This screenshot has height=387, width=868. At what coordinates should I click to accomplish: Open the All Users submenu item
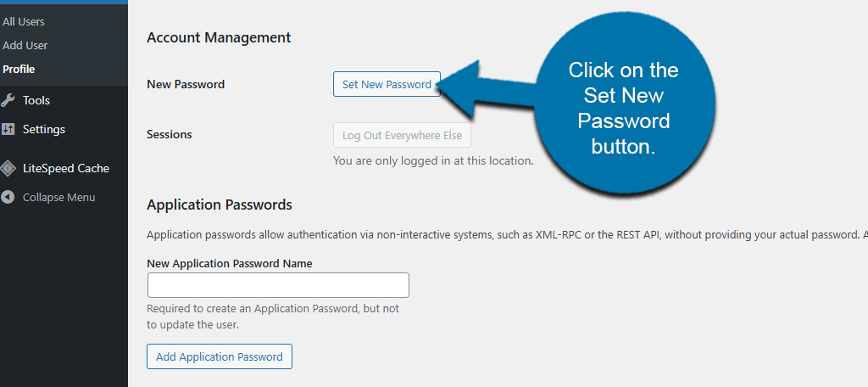point(24,21)
